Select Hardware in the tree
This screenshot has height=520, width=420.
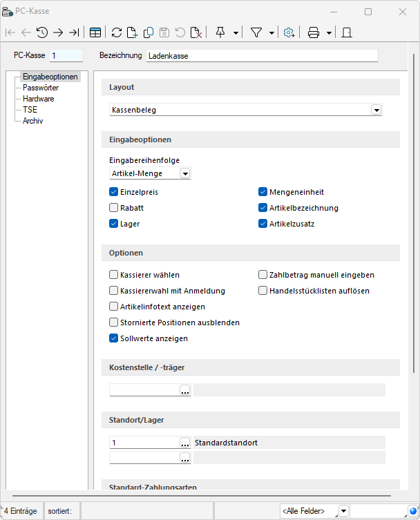click(38, 99)
